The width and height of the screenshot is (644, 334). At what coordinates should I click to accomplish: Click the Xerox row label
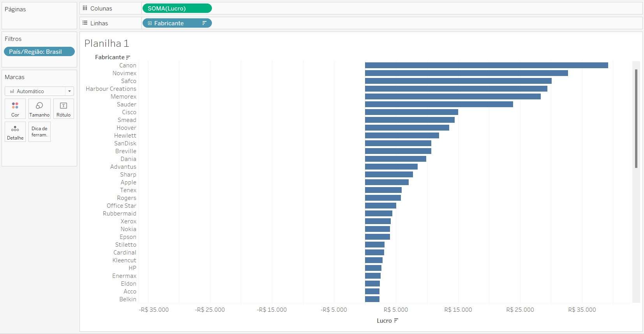129,221
